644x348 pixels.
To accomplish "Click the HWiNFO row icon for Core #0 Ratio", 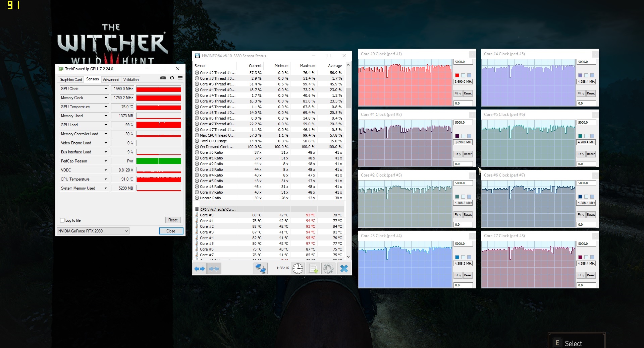I will (x=197, y=152).
